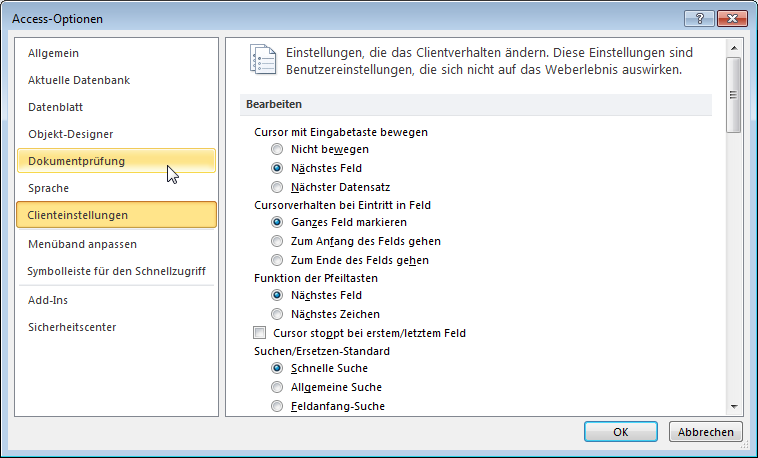Open Menüband anpassen page
Image resolution: width=758 pixels, height=458 pixels.
[x=83, y=244]
